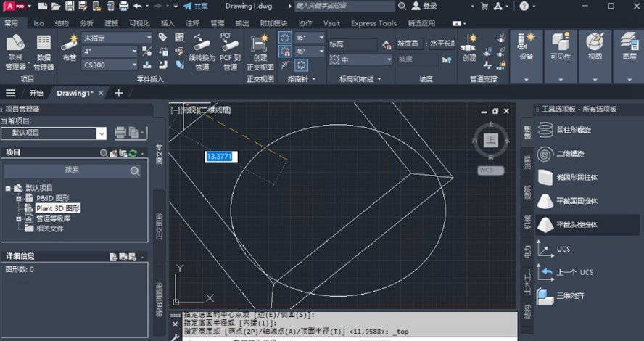Switch to the 开始 document tab

click(x=36, y=94)
